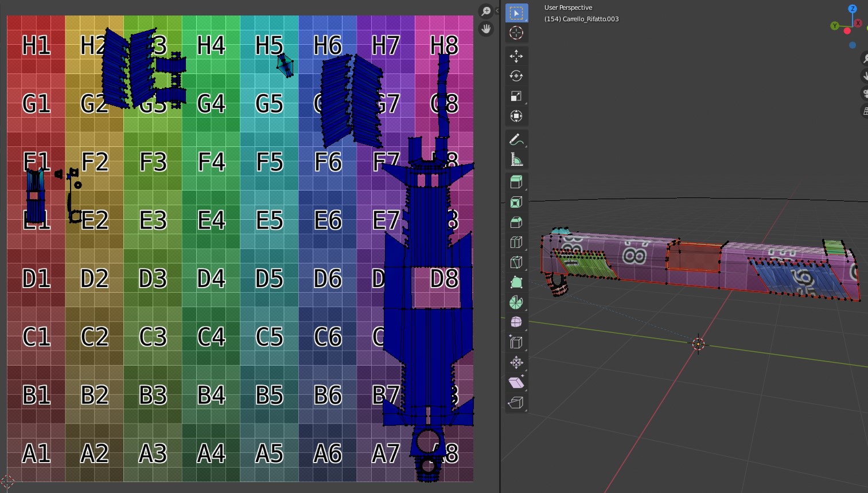Click the UV editor zoom magnifier icon
The height and width of the screenshot is (493, 868).
486,11
